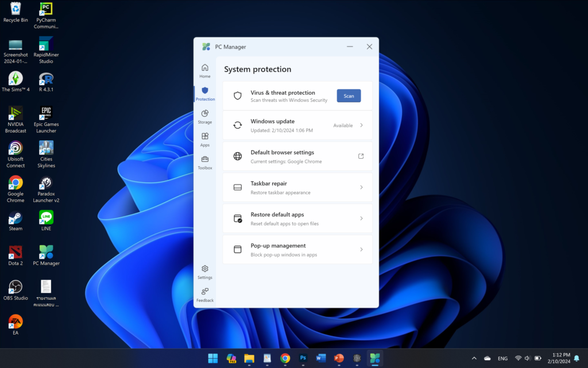Open the clock and date flyout
This screenshot has width=588, height=368.
click(x=559, y=358)
